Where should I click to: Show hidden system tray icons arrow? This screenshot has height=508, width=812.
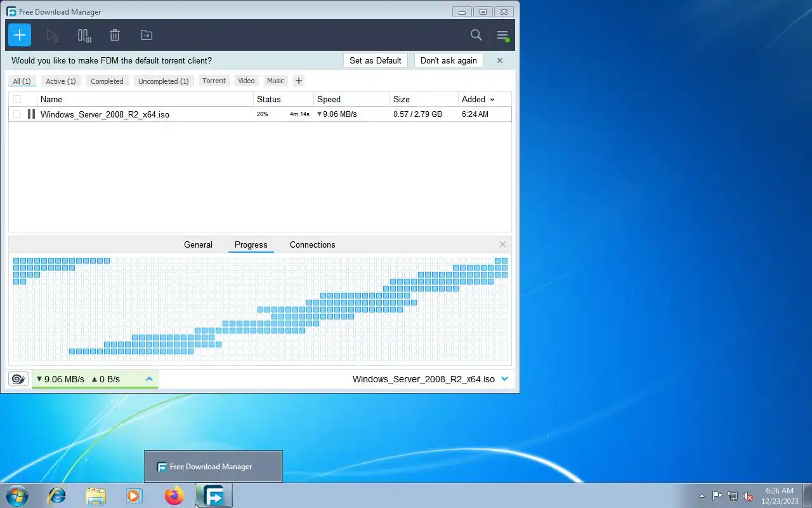[702, 496]
